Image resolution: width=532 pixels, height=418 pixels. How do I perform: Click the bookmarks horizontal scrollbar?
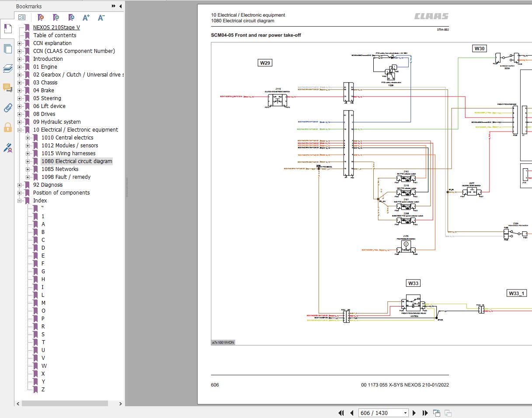[65, 404]
